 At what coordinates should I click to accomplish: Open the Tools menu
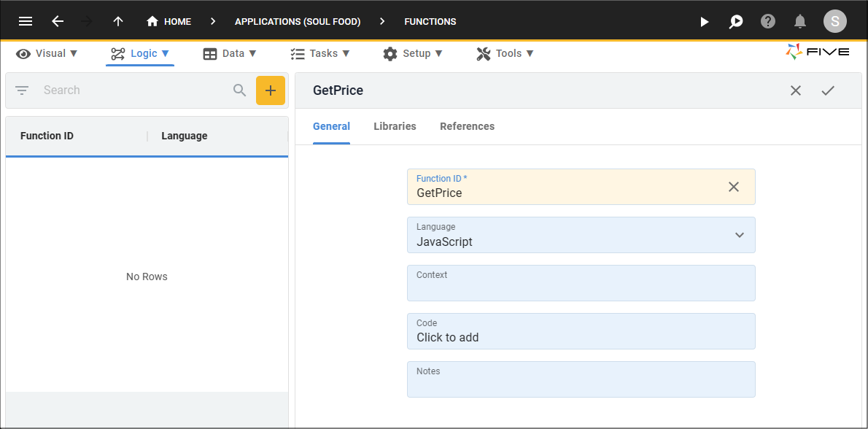tap(505, 54)
